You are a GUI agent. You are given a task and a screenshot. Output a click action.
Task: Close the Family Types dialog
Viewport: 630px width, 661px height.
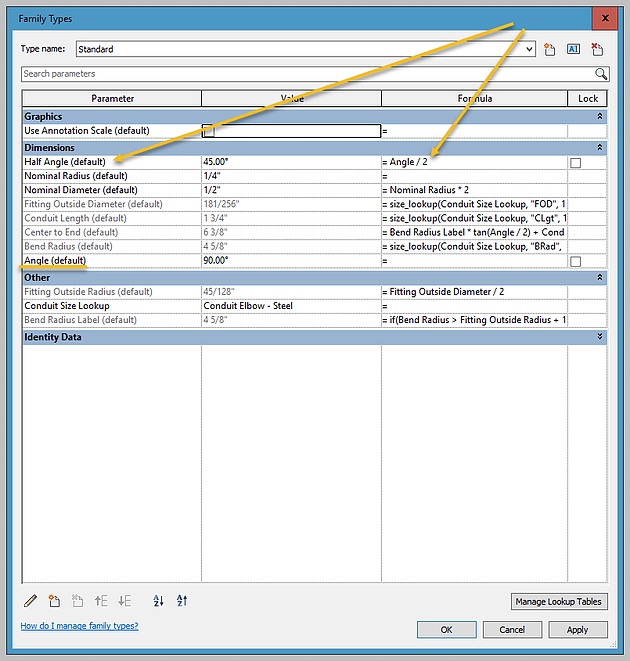click(x=605, y=18)
